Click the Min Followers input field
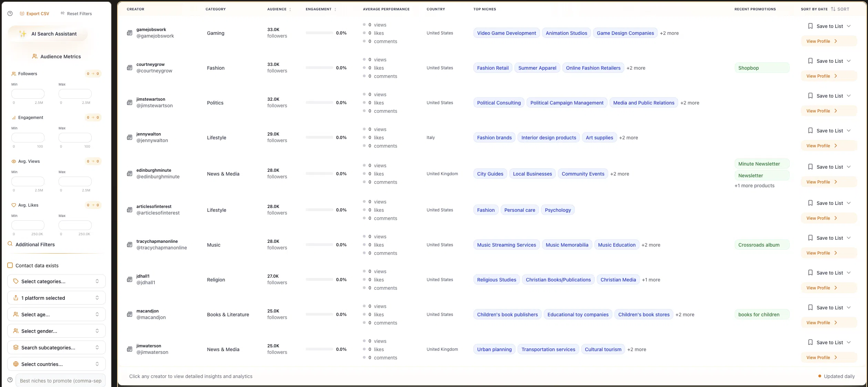Image resolution: width=868 pixels, height=387 pixels. [28, 93]
